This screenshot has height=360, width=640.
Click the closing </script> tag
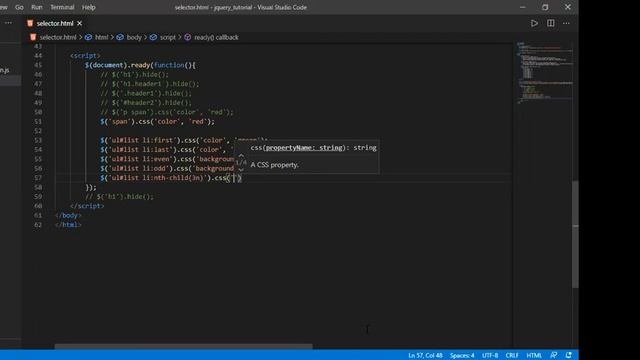(87, 206)
